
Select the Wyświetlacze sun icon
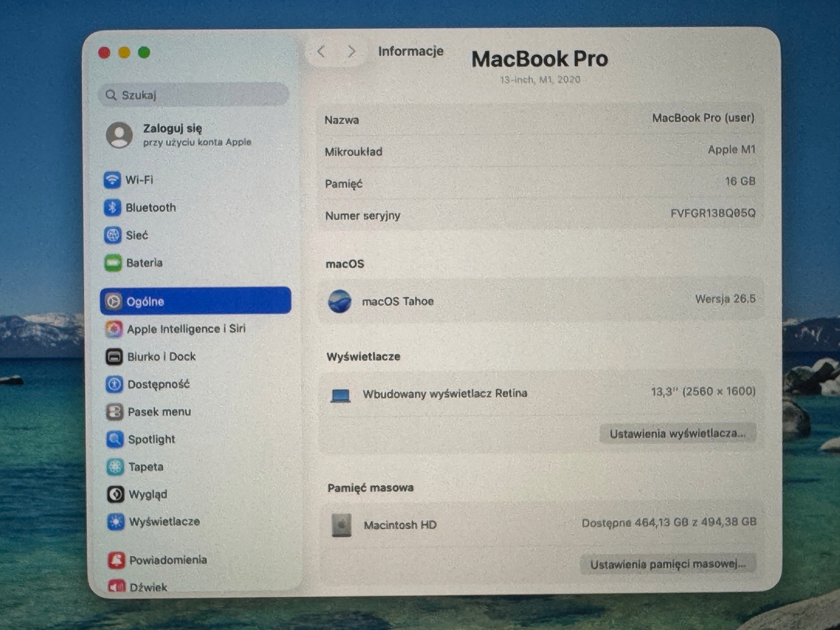(x=115, y=522)
